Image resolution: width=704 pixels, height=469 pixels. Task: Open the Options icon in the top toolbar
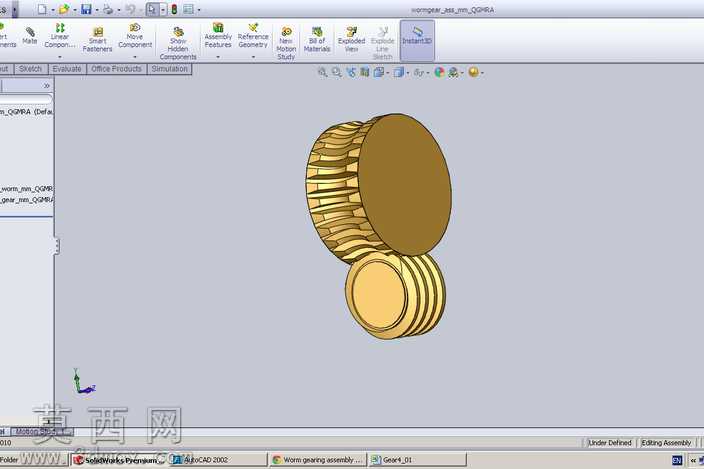point(189,9)
